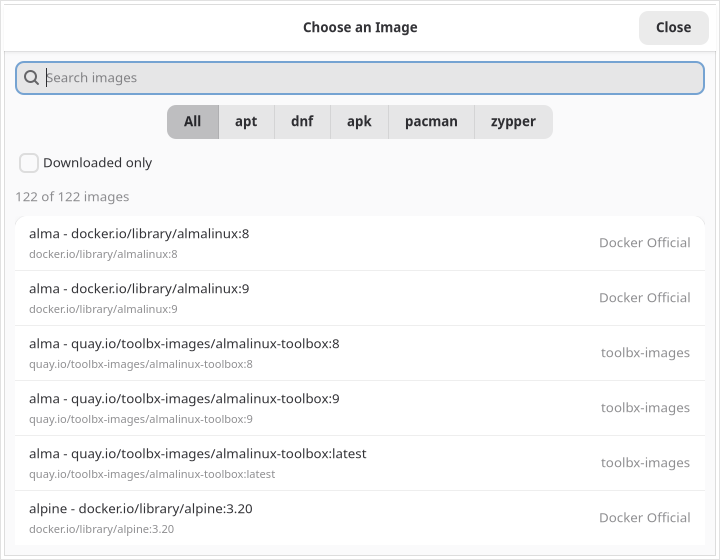This screenshot has width=720, height=560.
Task: Click 'toolbx-images' label on almalinux-toolbox:8 row
Action: click(x=645, y=353)
